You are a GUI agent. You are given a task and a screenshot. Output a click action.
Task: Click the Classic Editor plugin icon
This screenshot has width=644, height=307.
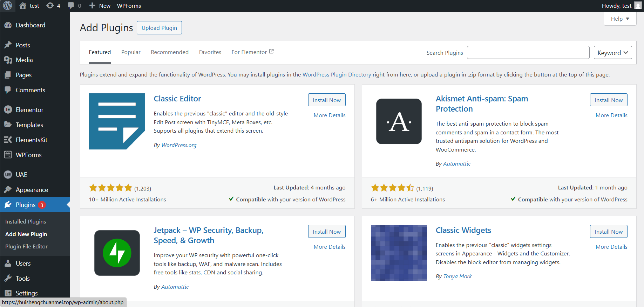(x=117, y=121)
